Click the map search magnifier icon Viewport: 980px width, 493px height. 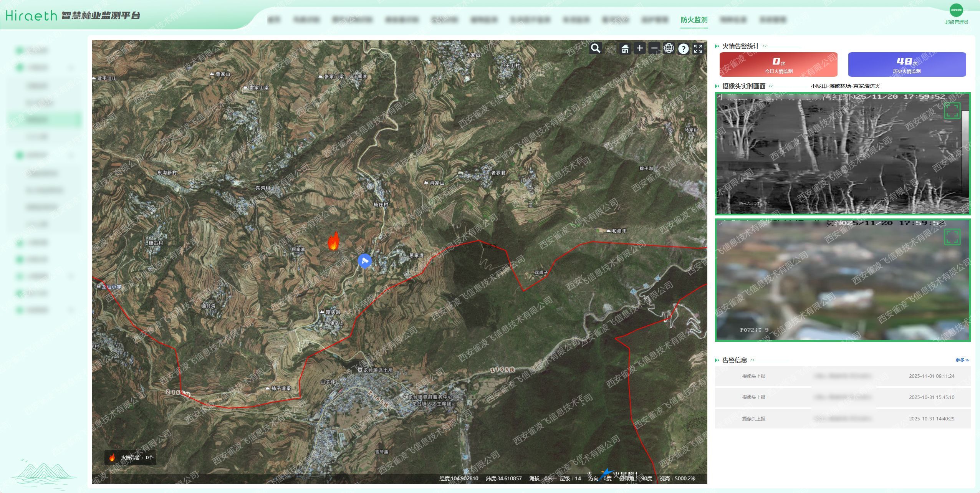click(x=595, y=48)
